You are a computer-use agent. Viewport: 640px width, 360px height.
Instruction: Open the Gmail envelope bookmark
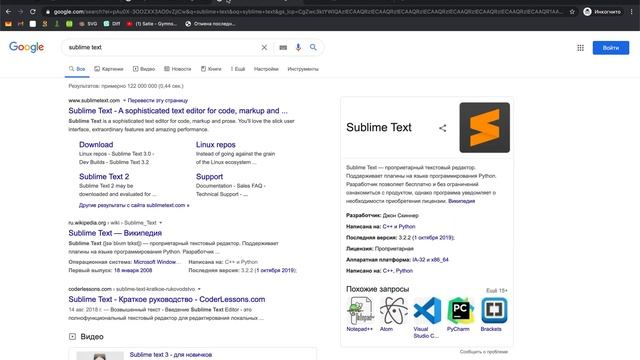pos(8,24)
